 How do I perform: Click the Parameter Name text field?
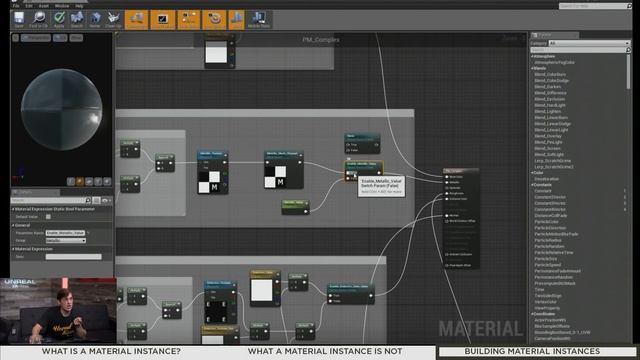click(65, 233)
